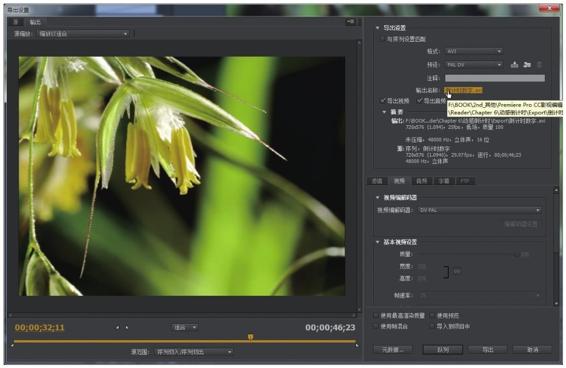Open the preview panel menu icon
The width and height of the screenshot is (566, 368).
[x=351, y=22]
